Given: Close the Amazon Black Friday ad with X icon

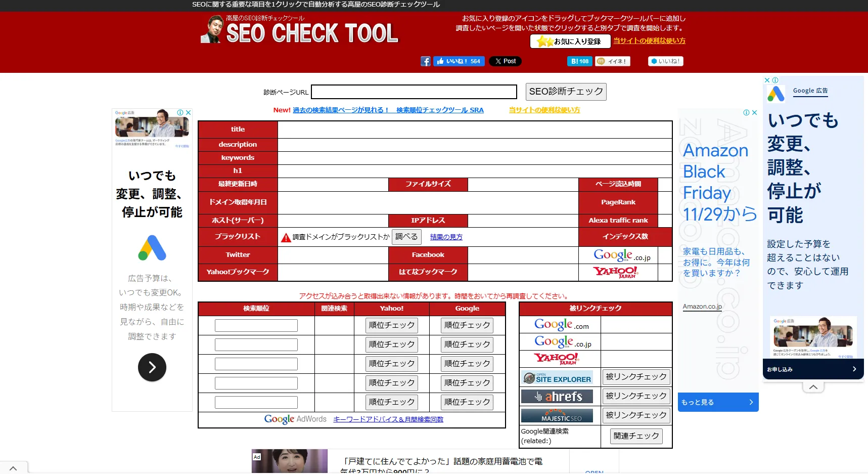Looking at the screenshot, I should pos(755,113).
